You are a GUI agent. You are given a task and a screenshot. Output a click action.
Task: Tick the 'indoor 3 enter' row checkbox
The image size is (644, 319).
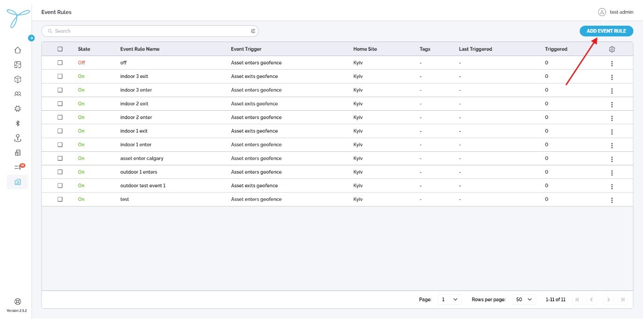click(60, 90)
